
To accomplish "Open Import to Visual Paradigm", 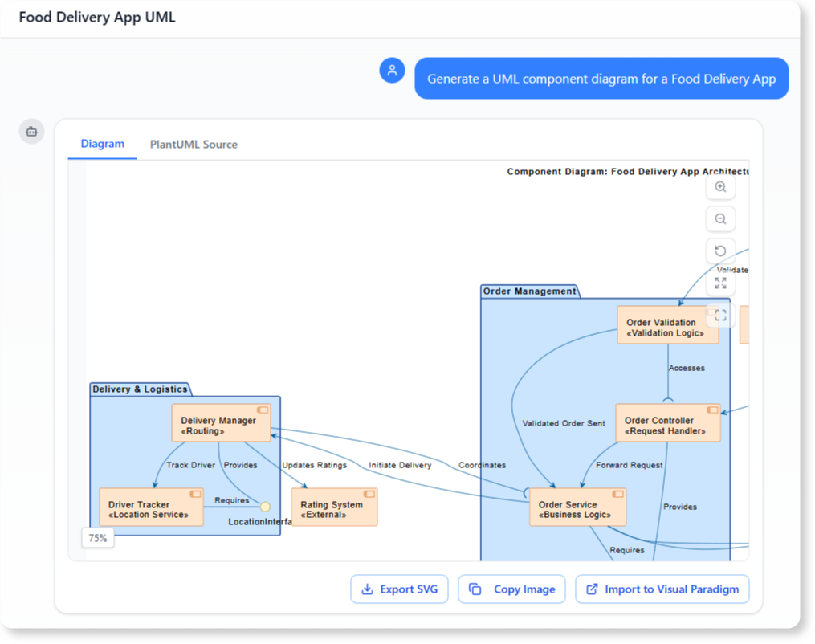I will (662, 589).
